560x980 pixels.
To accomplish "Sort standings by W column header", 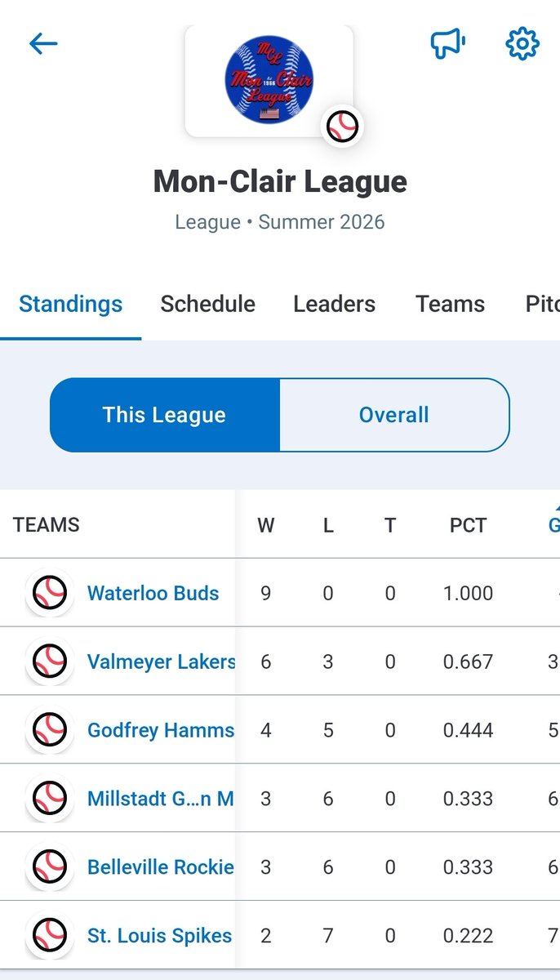I will (266, 525).
